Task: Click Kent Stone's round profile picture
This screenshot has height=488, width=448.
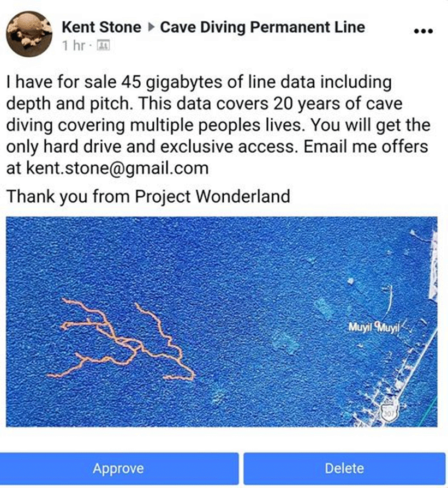Action: click(29, 34)
